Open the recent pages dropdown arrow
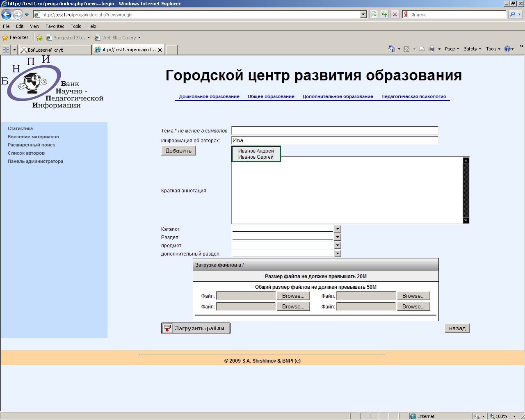This screenshot has height=420, width=525. (x=27, y=15)
